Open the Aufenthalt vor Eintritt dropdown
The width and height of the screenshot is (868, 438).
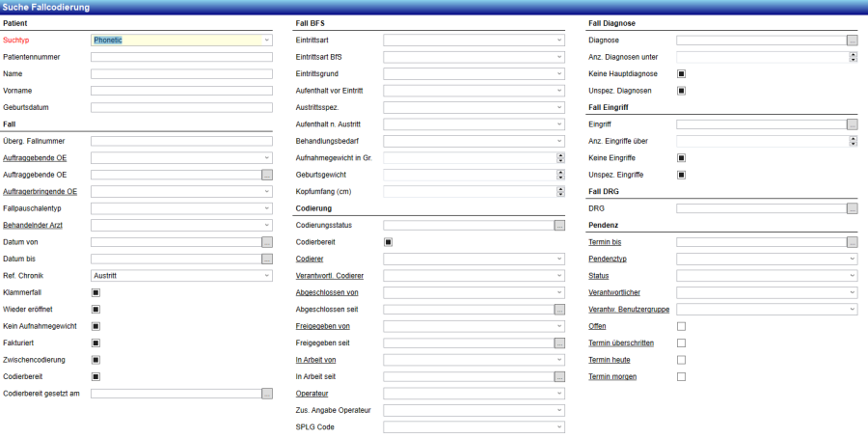pos(474,91)
